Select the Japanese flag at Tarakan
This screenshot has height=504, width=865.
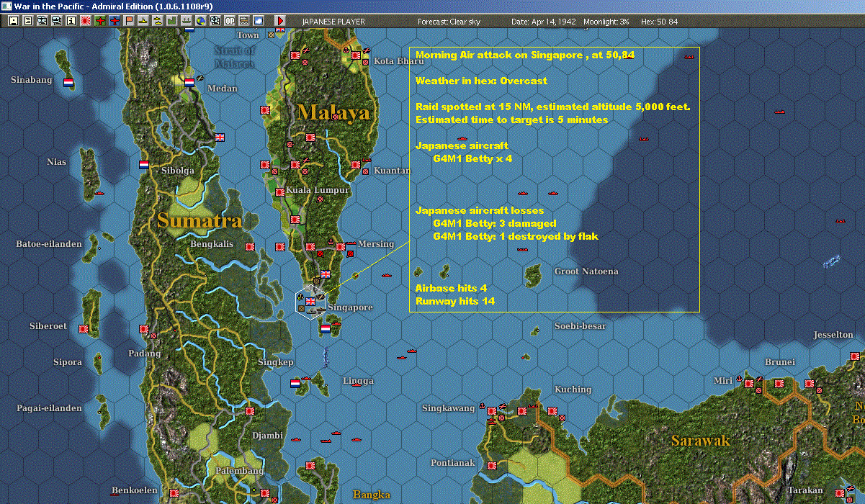coord(840,492)
